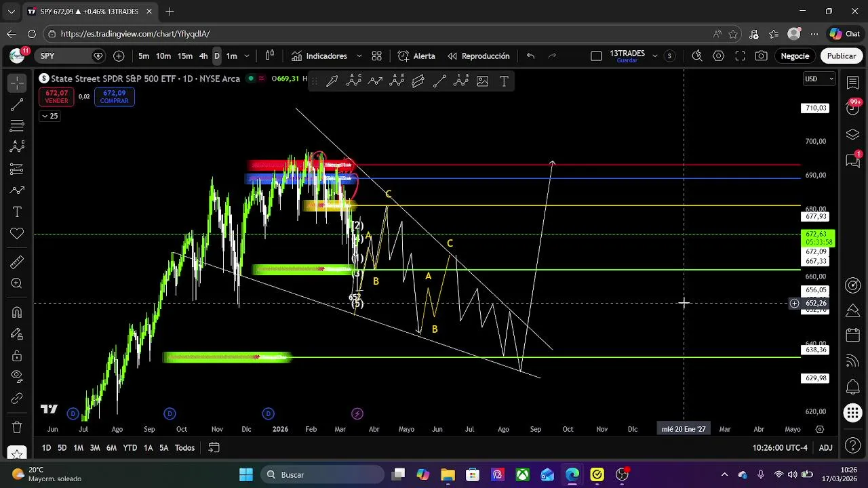
Task: Click the Negocie button
Action: click(x=795, y=56)
